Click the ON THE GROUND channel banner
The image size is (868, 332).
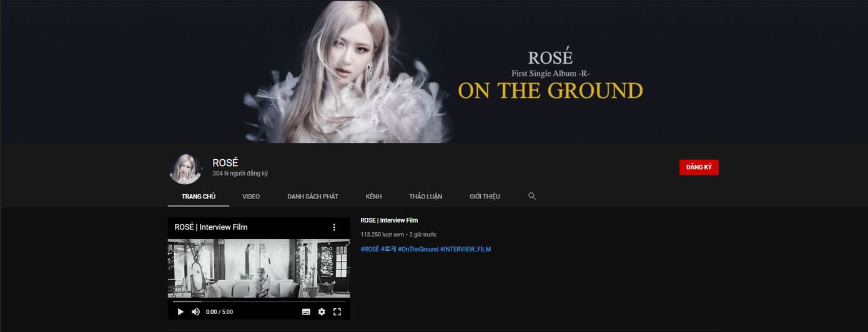point(434,72)
